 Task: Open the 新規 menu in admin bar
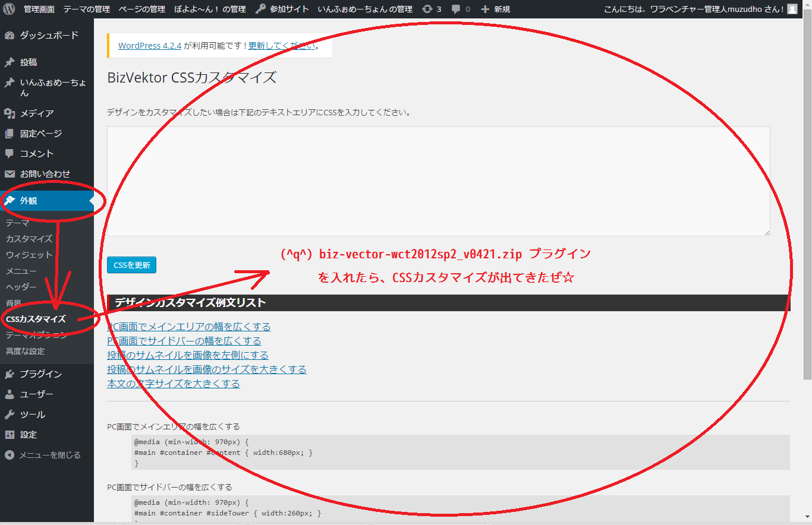[x=502, y=9]
